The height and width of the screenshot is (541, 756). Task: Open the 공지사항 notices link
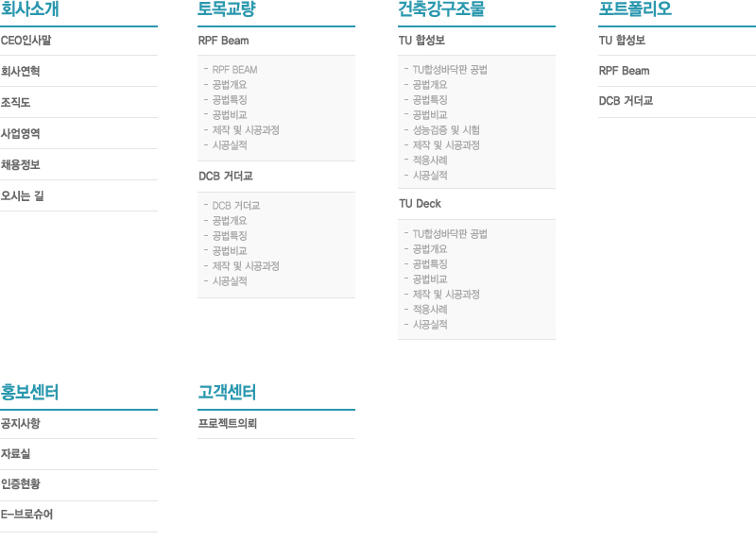(x=21, y=424)
